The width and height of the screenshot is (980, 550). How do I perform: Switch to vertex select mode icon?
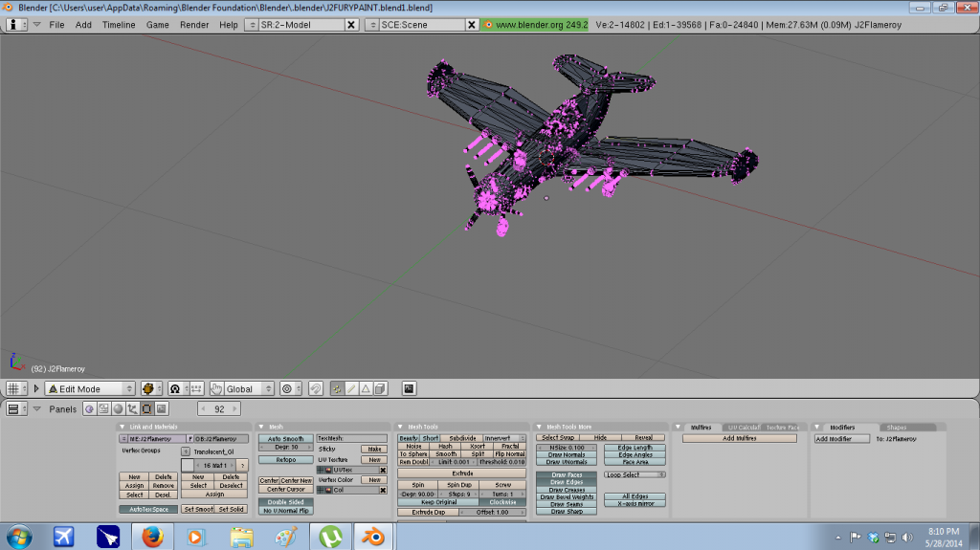tap(337, 388)
